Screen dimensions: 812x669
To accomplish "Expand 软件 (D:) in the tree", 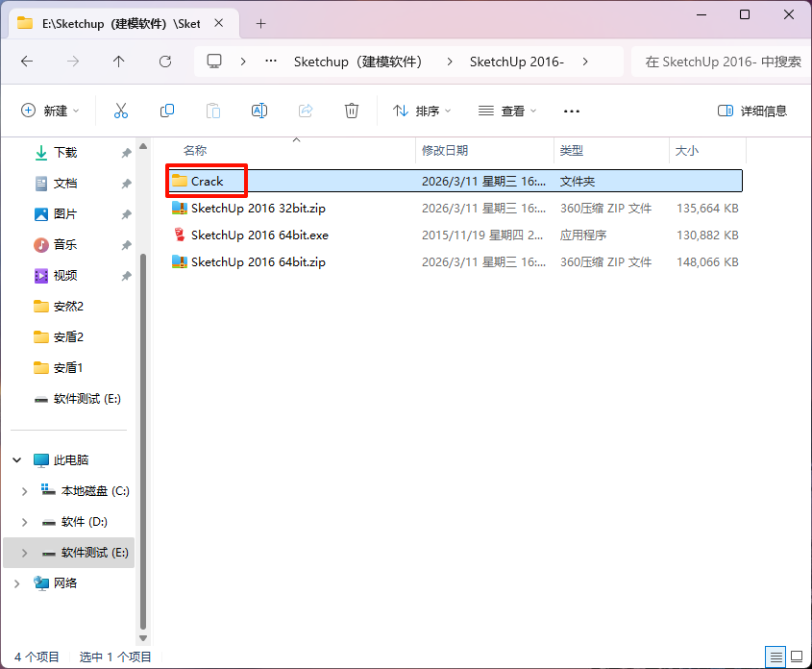I will click(24, 522).
